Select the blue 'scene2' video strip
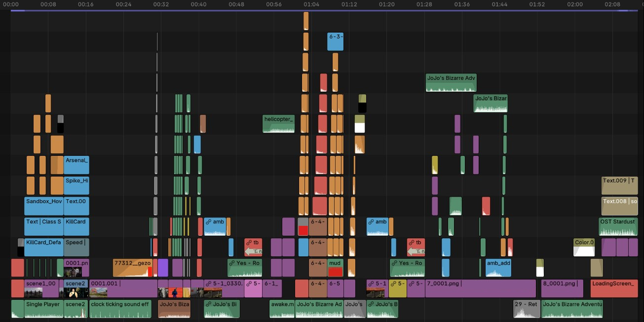 click(x=76, y=288)
